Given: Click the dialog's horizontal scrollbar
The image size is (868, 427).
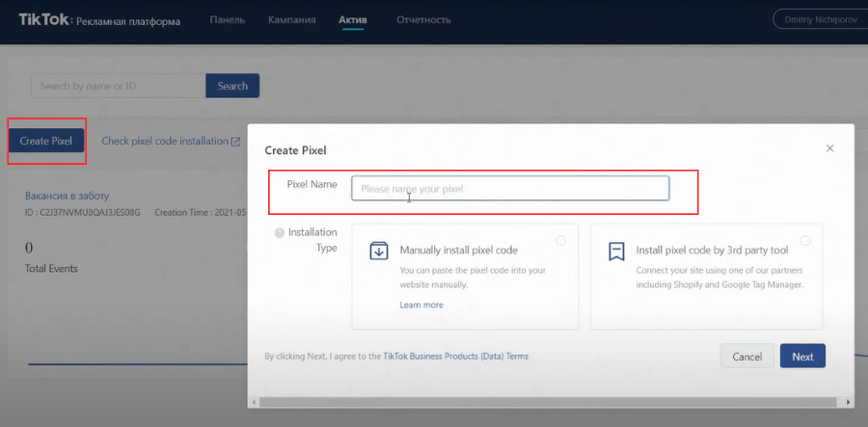Looking at the screenshot, I should [550, 401].
